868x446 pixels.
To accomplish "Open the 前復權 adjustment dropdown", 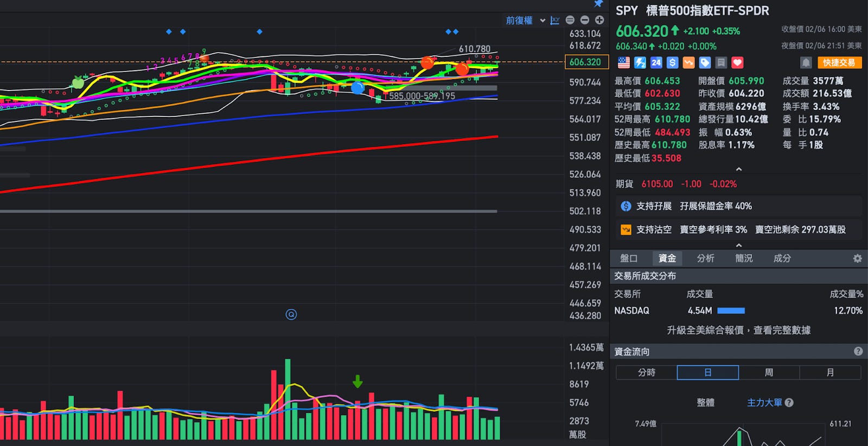I will [525, 21].
